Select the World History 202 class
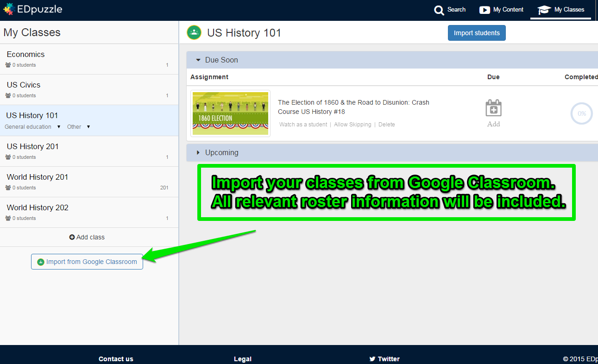Image resolution: width=598 pixels, height=364 pixels. pos(89,213)
